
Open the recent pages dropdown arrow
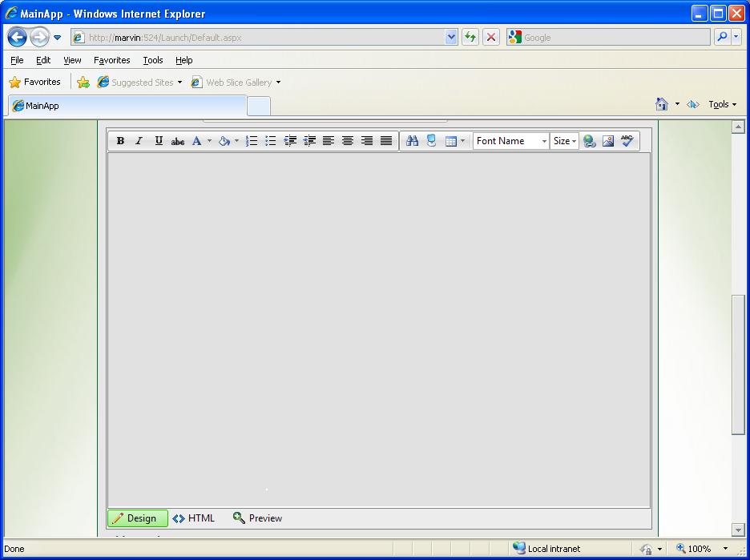(58, 38)
